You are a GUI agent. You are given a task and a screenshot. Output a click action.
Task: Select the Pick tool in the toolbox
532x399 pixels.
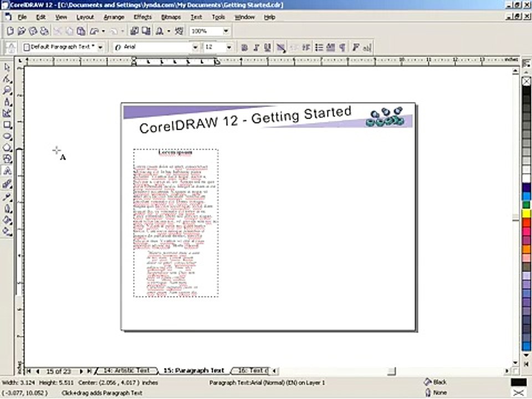click(x=7, y=68)
